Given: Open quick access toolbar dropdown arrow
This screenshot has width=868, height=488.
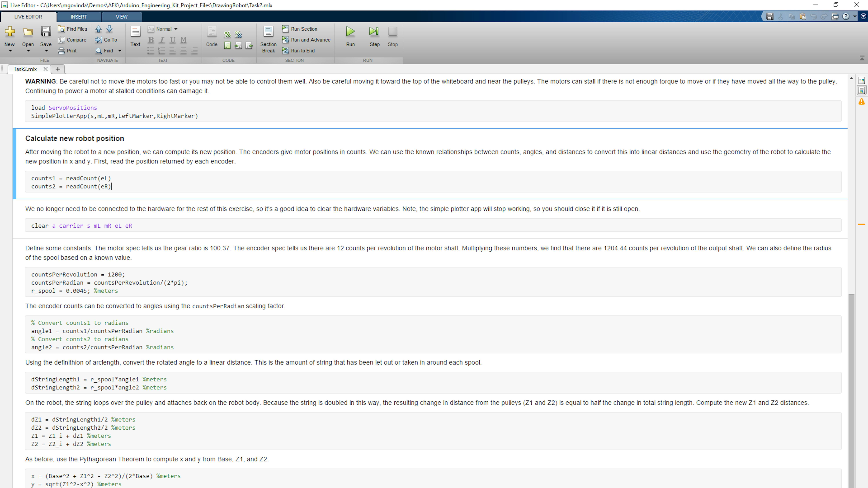Looking at the screenshot, I should [x=855, y=16].
